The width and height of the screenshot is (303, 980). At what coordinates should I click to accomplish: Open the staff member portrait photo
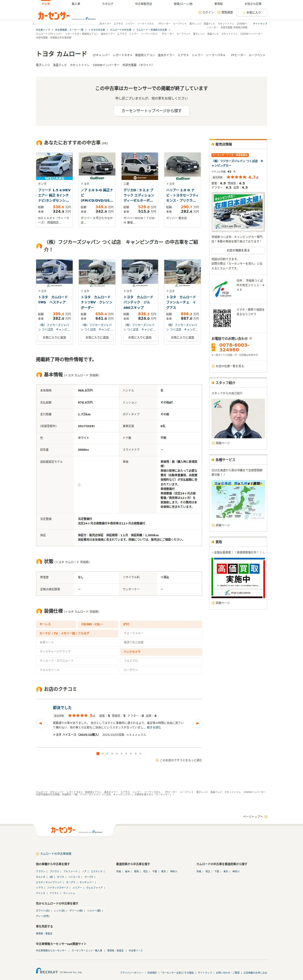coord(238,418)
